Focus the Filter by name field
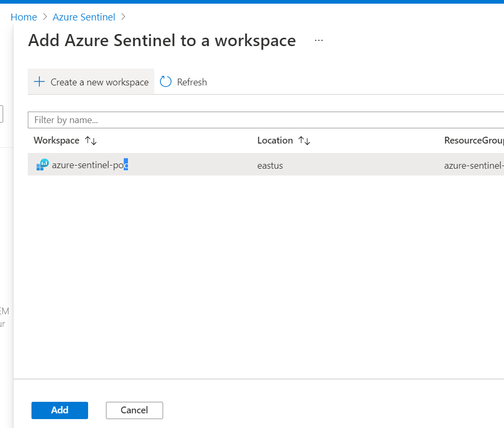This screenshot has height=428, width=504. [262, 120]
